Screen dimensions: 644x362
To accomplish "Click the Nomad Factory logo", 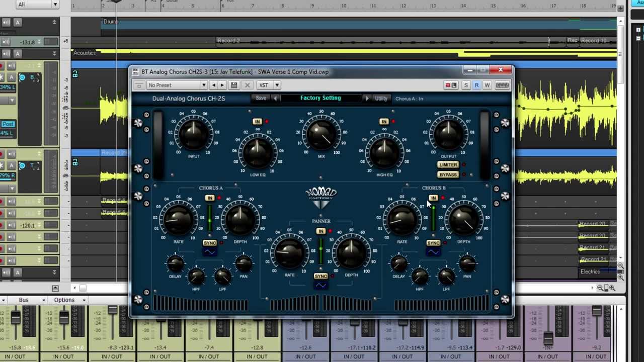I will [x=321, y=199].
